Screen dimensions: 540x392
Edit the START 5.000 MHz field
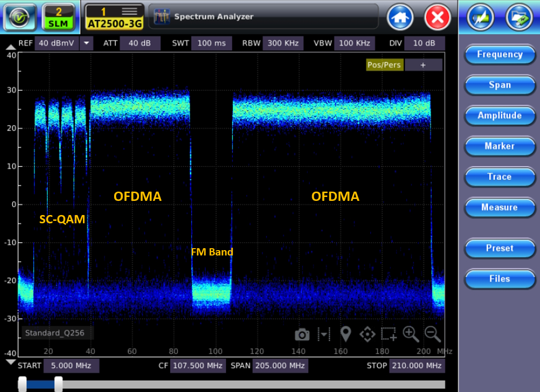pyautogui.click(x=71, y=365)
